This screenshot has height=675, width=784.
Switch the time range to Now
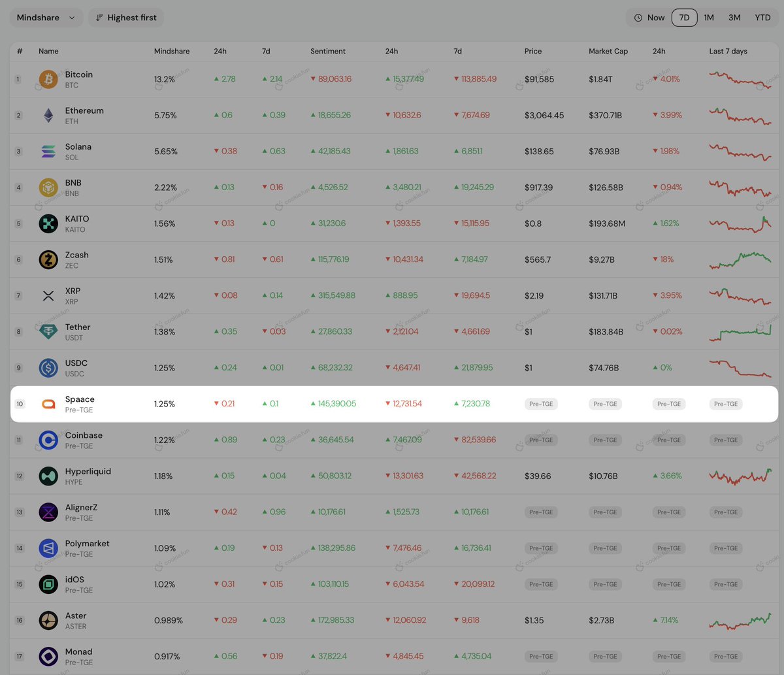pyautogui.click(x=648, y=18)
